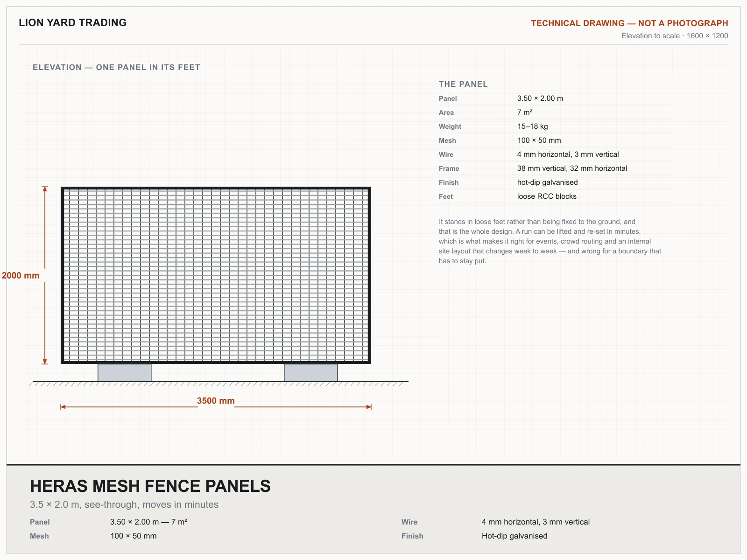This screenshot has height=560, width=747.
Task: Click the 'Frame' row label
Action: (449, 168)
